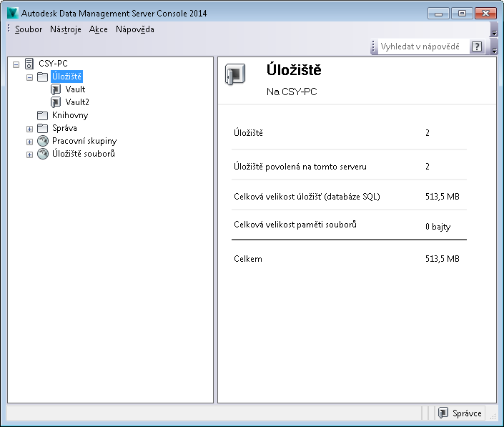The width and height of the screenshot is (504, 427).
Task: Collapse the Úložiště tree node
Action: coord(29,77)
